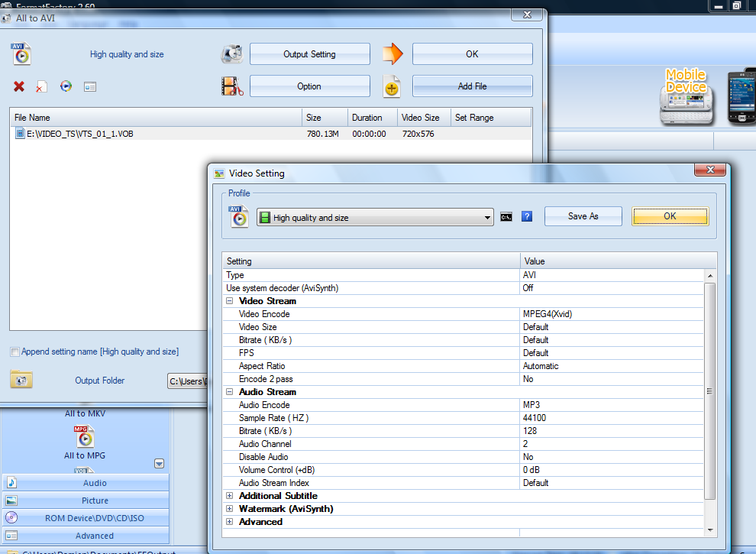Click the Video Setting title bar icon

[219, 173]
